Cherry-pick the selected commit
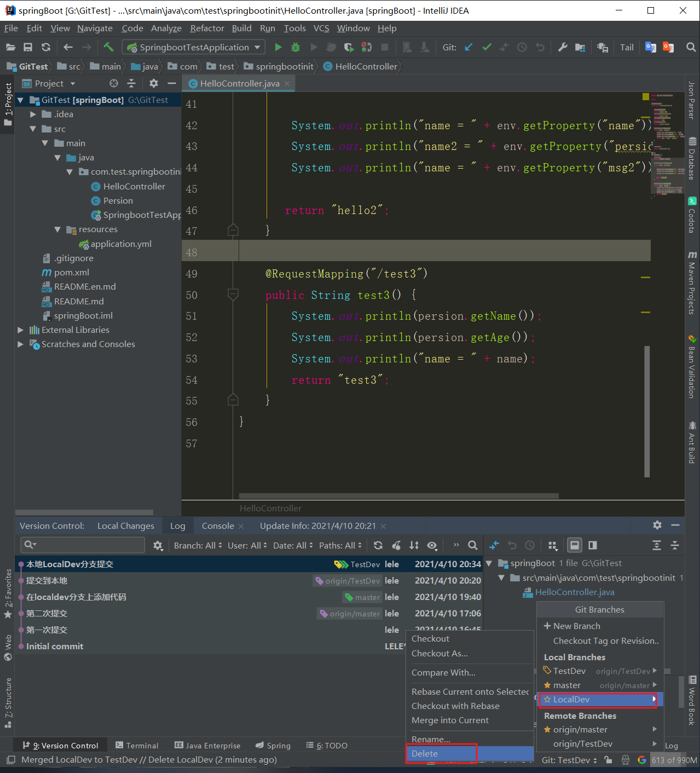The width and height of the screenshot is (700, 773). click(x=396, y=545)
